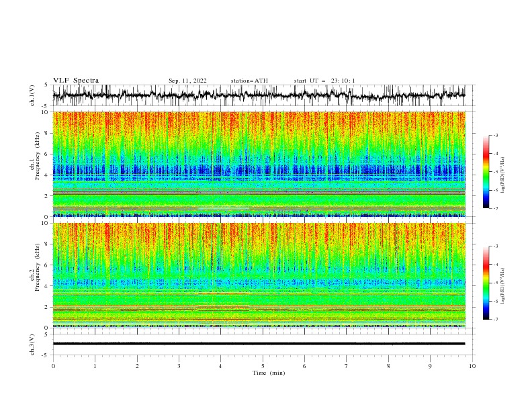Click the ch.1 spectrogram panel
Viewport: 532px width, 411px height.
(259, 164)
